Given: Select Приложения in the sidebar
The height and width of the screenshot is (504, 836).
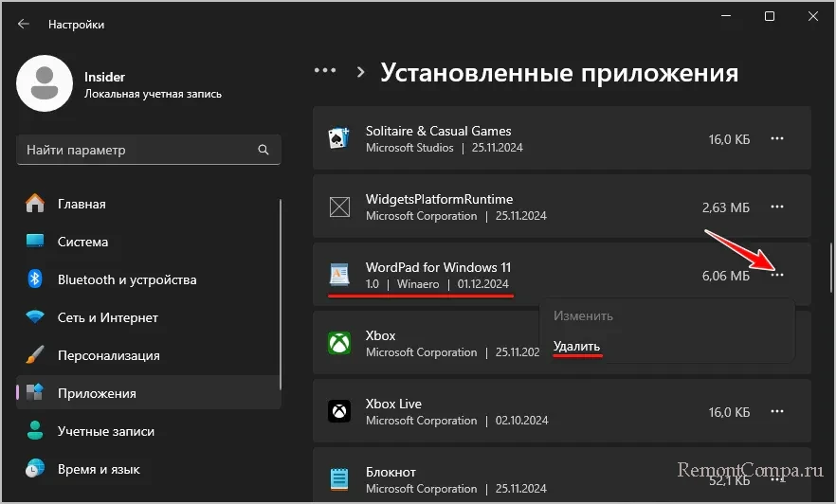Looking at the screenshot, I should pos(148,392).
